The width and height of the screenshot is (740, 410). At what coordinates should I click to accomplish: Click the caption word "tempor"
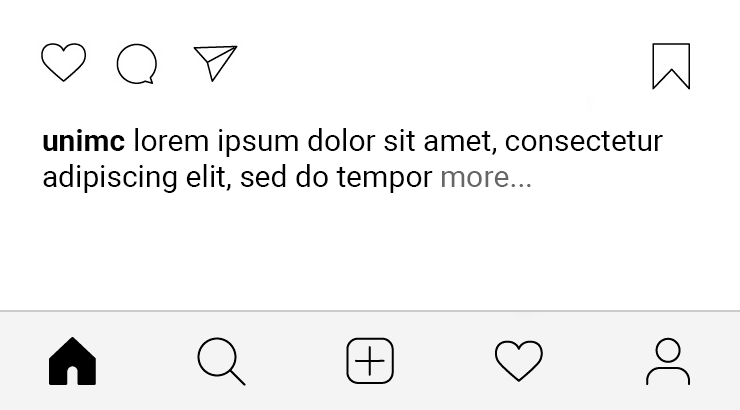[384, 178]
